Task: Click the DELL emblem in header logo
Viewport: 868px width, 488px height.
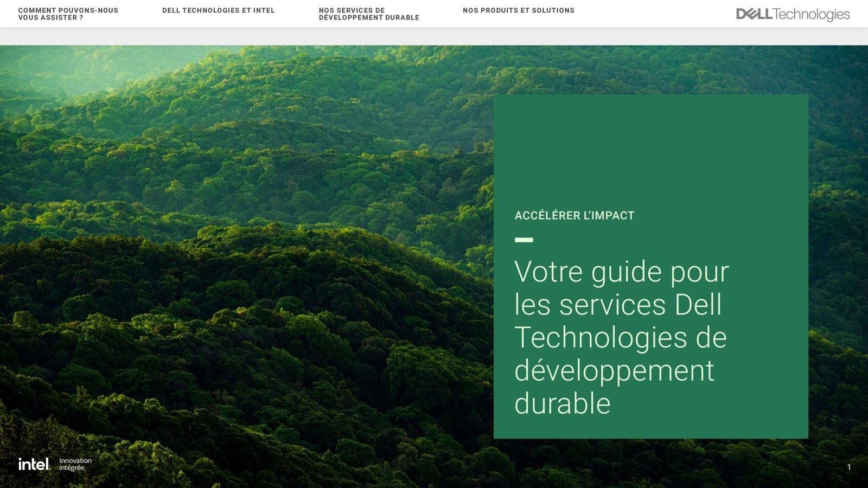Action: [x=754, y=14]
